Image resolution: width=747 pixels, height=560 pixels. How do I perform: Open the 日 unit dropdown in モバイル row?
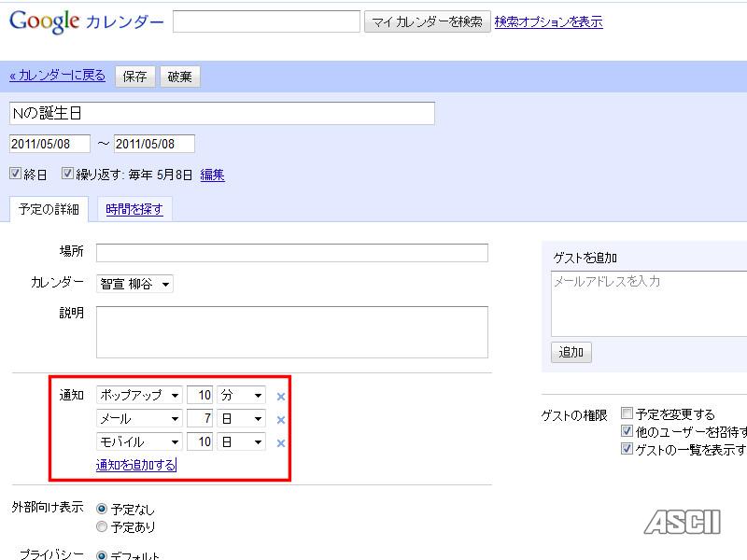click(241, 441)
